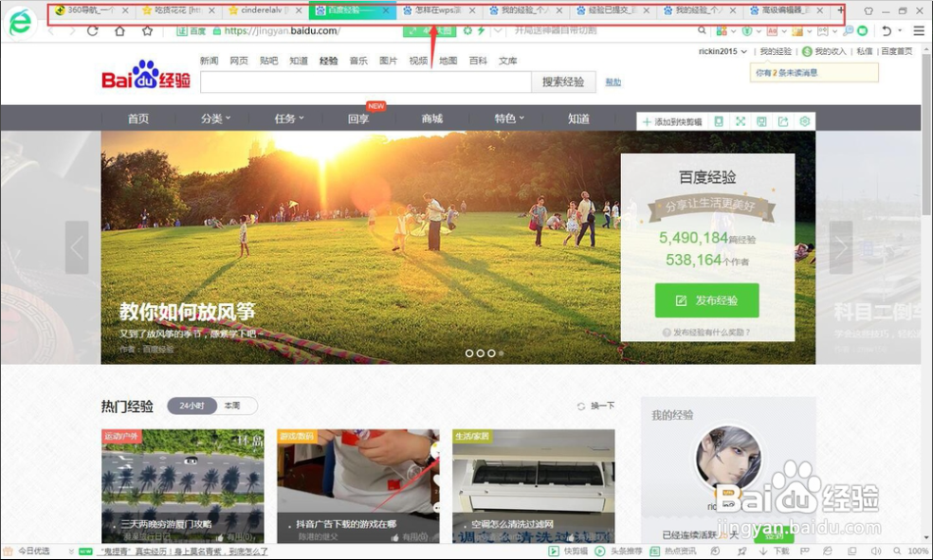
Task: Close the 360导航 tab
Action: pos(125,10)
